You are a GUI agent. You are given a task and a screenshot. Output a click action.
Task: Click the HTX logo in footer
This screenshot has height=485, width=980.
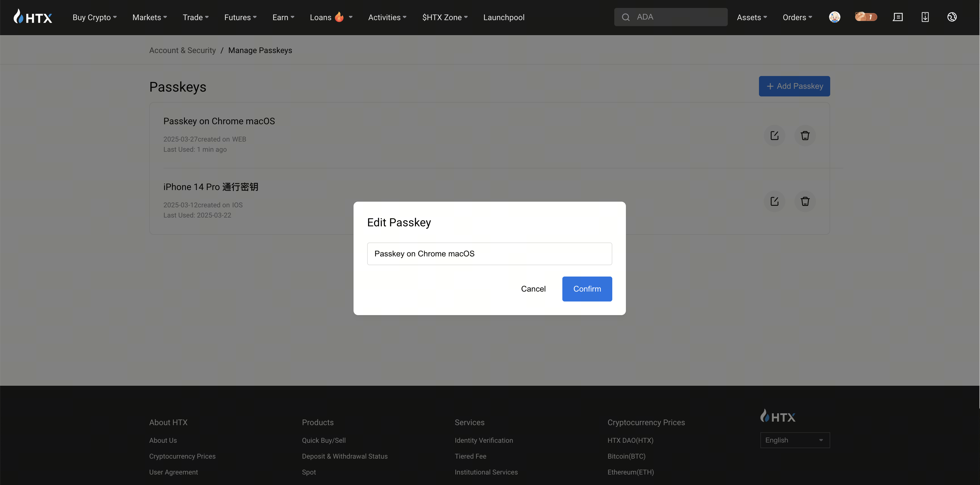click(x=778, y=416)
